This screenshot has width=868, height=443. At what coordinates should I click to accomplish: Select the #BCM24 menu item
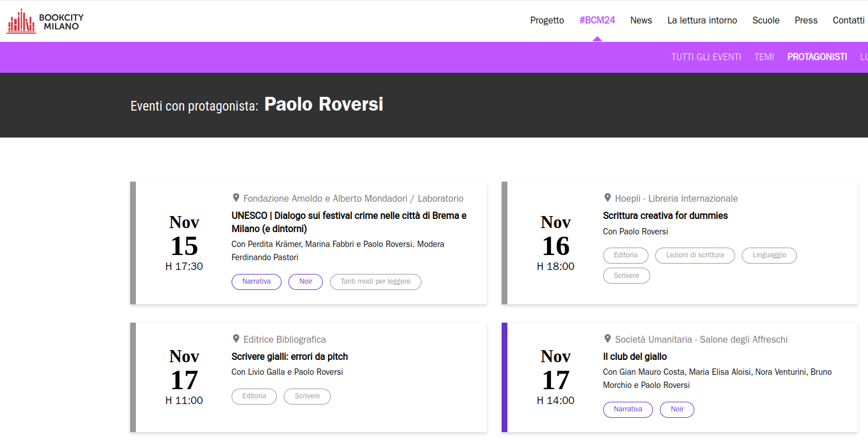[x=597, y=20]
